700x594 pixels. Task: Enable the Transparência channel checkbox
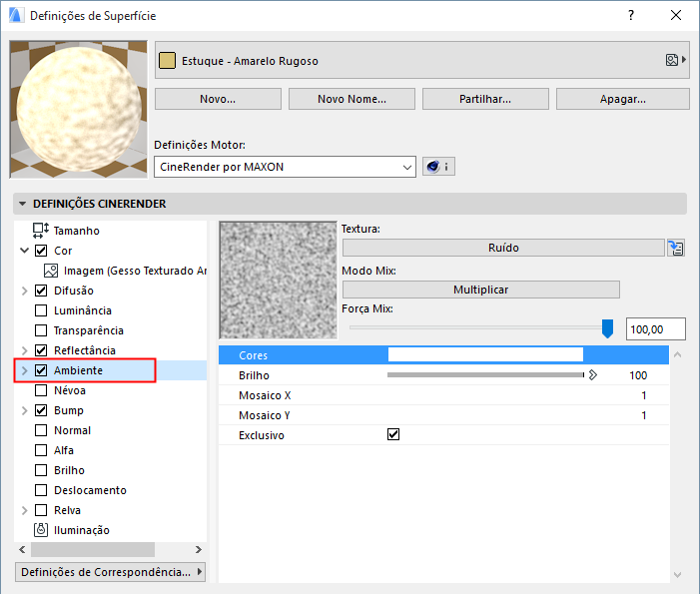[41, 330]
